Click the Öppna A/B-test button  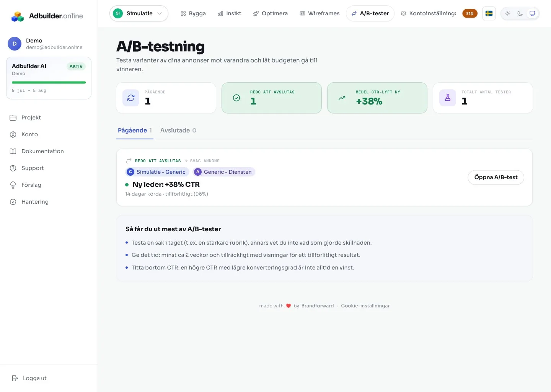click(x=496, y=177)
